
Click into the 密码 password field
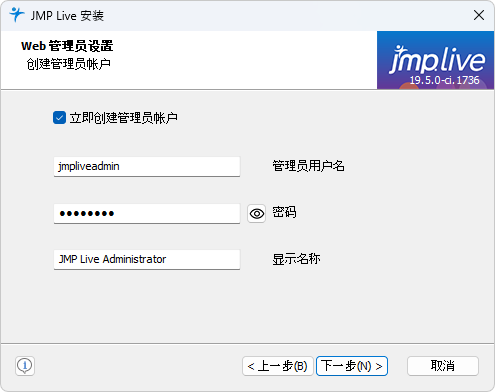(x=147, y=213)
